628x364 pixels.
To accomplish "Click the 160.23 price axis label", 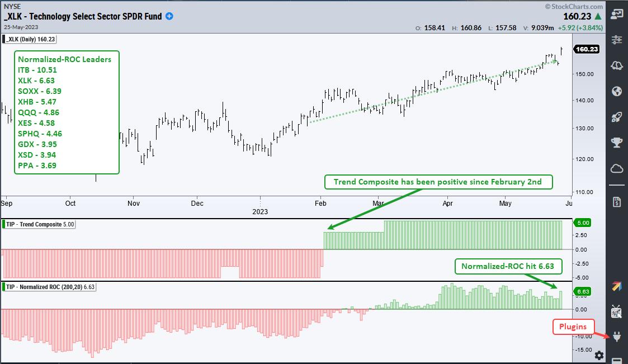I will click(586, 49).
